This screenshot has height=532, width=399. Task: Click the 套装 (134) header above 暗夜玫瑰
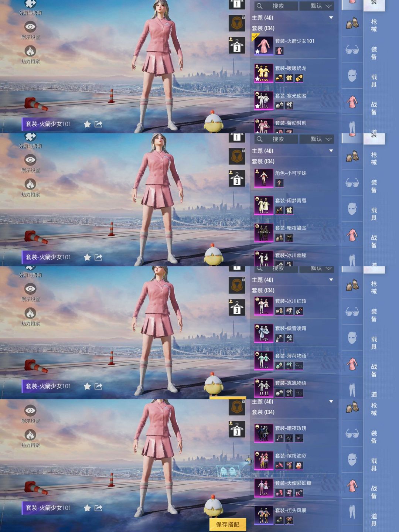pos(263,412)
